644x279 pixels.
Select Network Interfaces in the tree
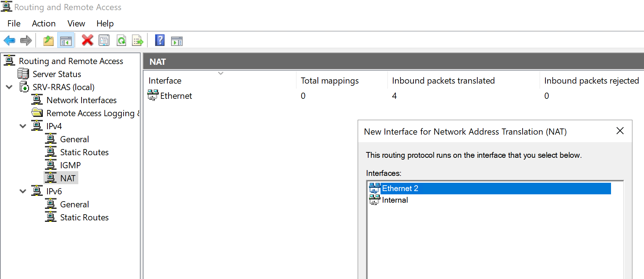[81, 100]
